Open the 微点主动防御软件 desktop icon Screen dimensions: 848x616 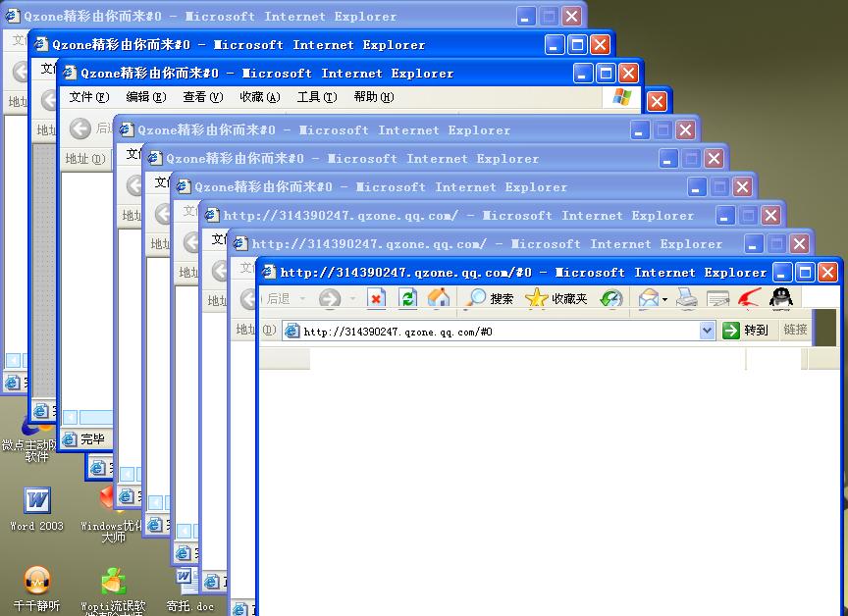coord(29,440)
